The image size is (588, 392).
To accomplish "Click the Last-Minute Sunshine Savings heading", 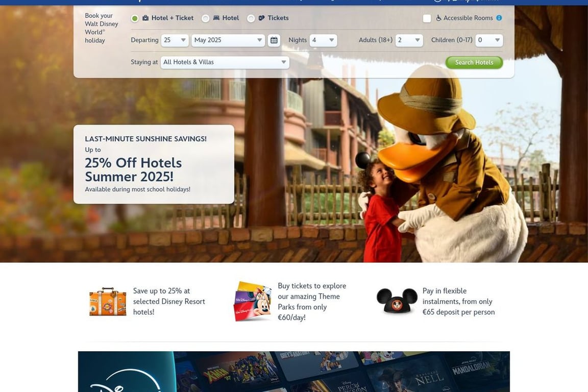I will pos(146,139).
